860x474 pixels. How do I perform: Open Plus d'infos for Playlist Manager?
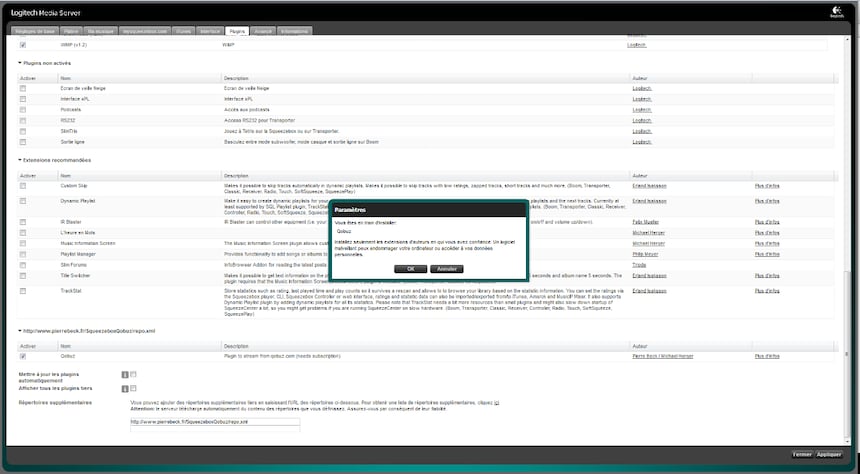767,255
